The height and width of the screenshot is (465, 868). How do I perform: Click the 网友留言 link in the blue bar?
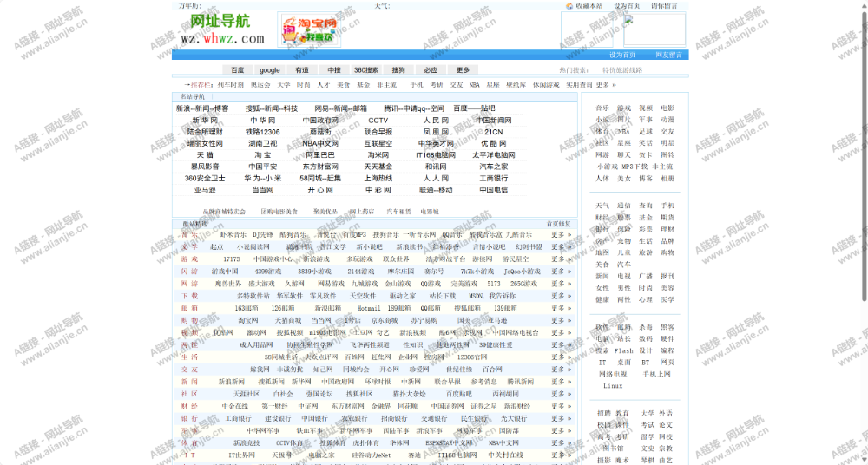tap(668, 55)
